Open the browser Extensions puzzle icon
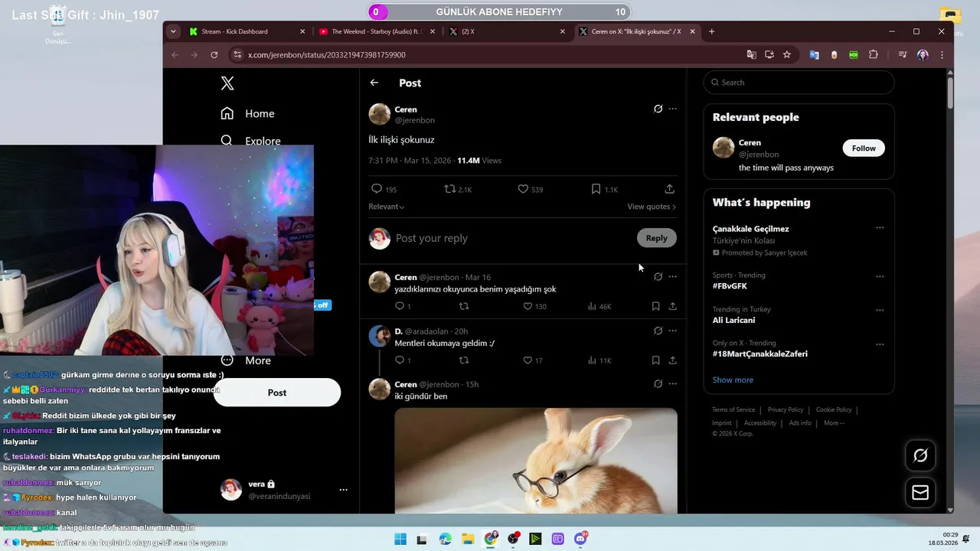The image size is (980, 551). [873, 55]
